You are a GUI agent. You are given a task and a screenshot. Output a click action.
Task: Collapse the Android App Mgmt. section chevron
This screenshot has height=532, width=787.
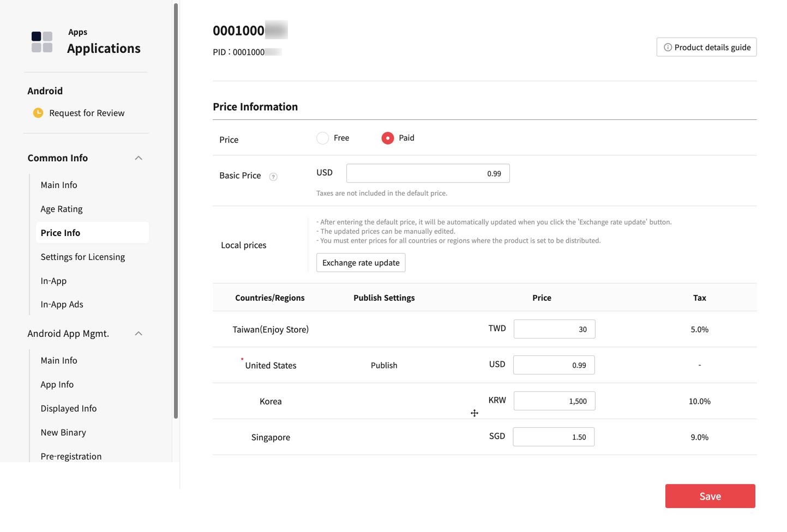pyautogui.click(x=139, y=334)
